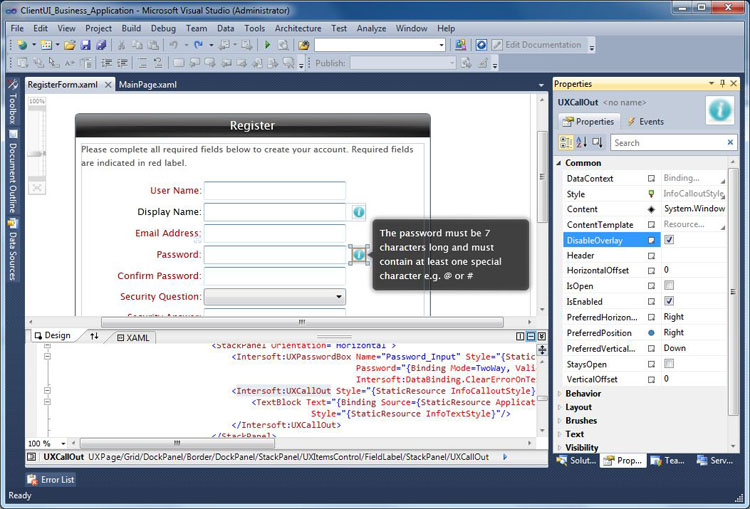Uncheck the IsEnabled checkbox
Screen dimensions: 750x509
click(669, 301)
